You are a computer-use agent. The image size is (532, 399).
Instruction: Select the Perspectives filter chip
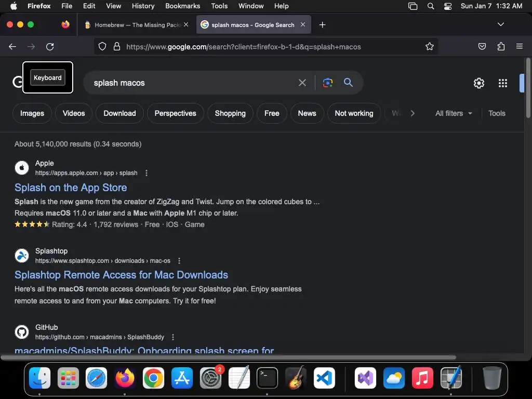(x=176, y=113)
